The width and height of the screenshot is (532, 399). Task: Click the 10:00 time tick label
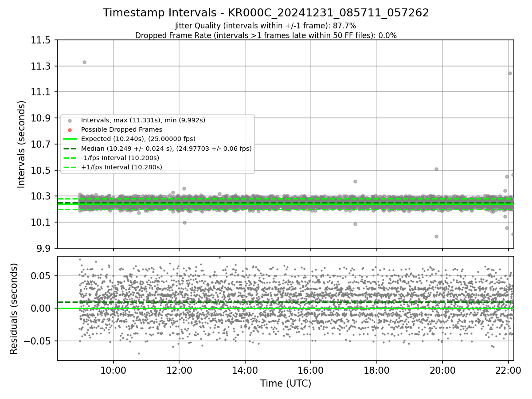(x=113, y=370)
